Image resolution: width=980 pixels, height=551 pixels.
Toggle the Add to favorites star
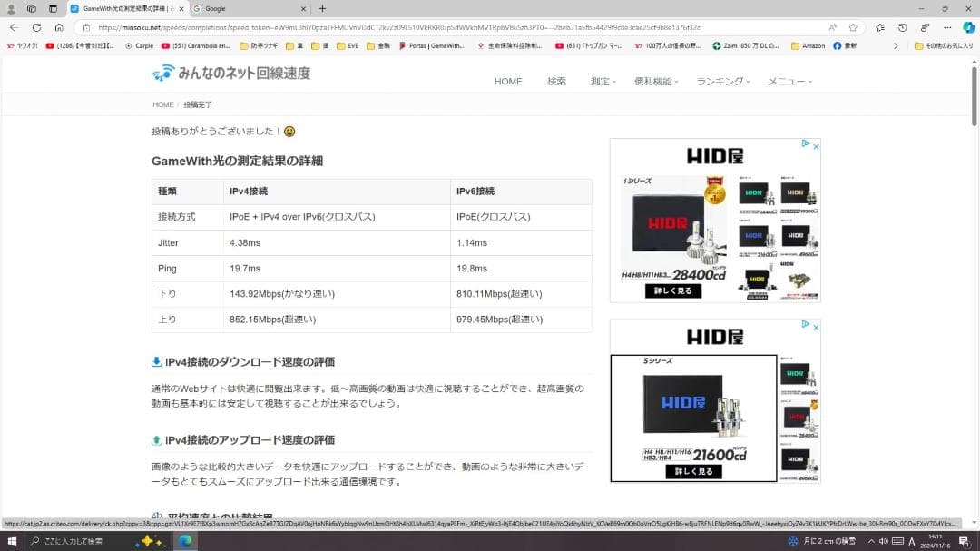coord(854,26)
